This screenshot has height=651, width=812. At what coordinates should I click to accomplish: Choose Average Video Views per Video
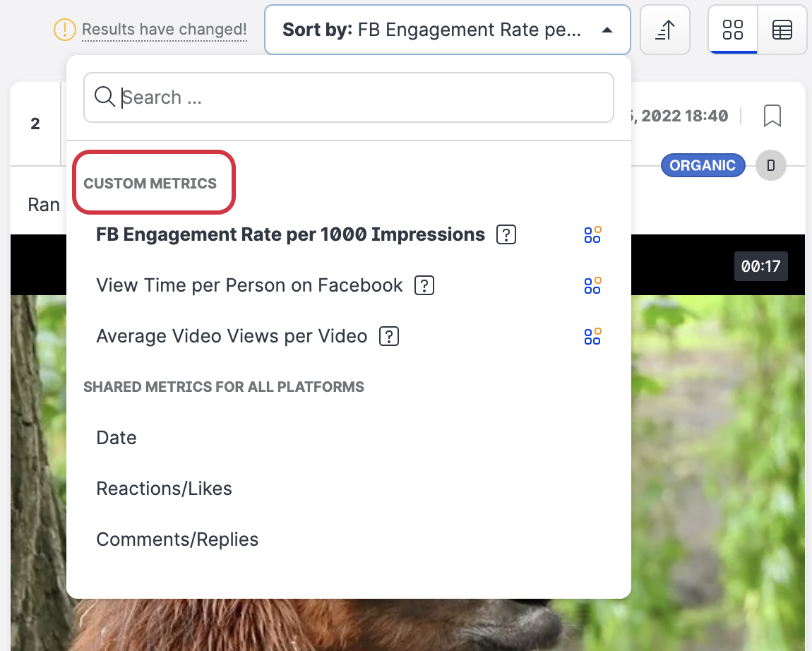point(232,336)
